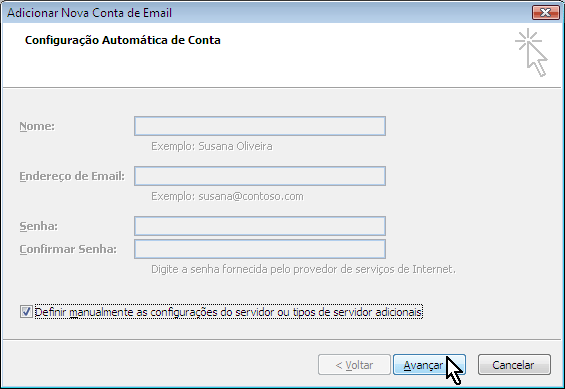
Task: Close the Adicionar Nova Conta de Email dialog
Action: (546, 13)
